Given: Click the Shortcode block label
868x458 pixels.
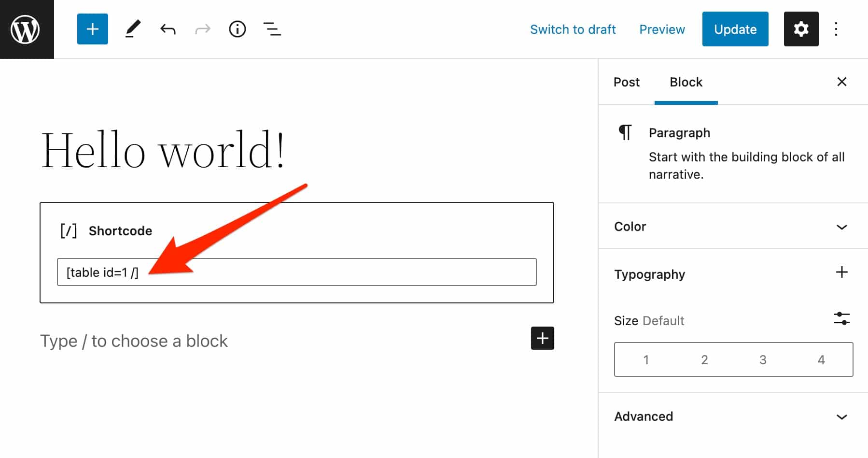Looking at the screenshot, I should [120, 231].
